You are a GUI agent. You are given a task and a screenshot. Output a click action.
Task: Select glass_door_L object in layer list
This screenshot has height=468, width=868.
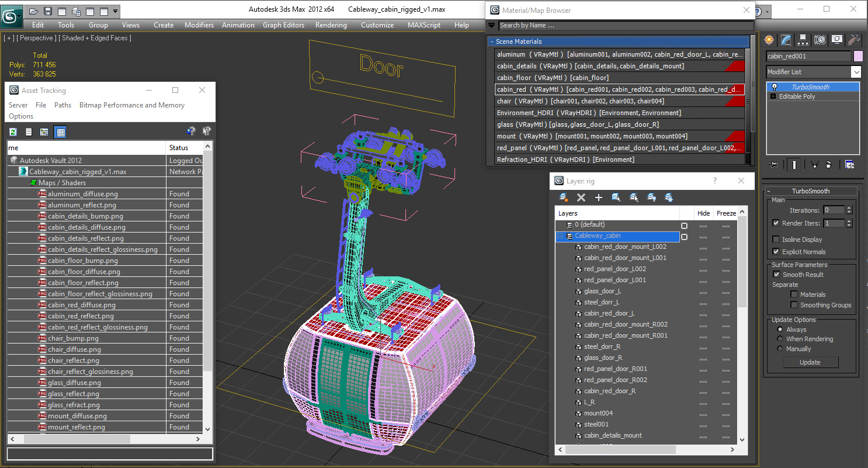click(602, 291)
